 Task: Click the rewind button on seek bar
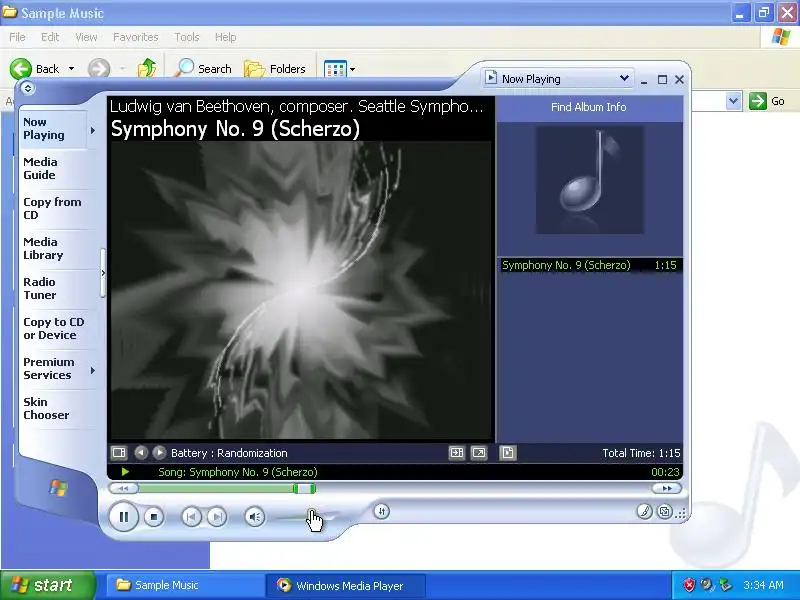123,488
